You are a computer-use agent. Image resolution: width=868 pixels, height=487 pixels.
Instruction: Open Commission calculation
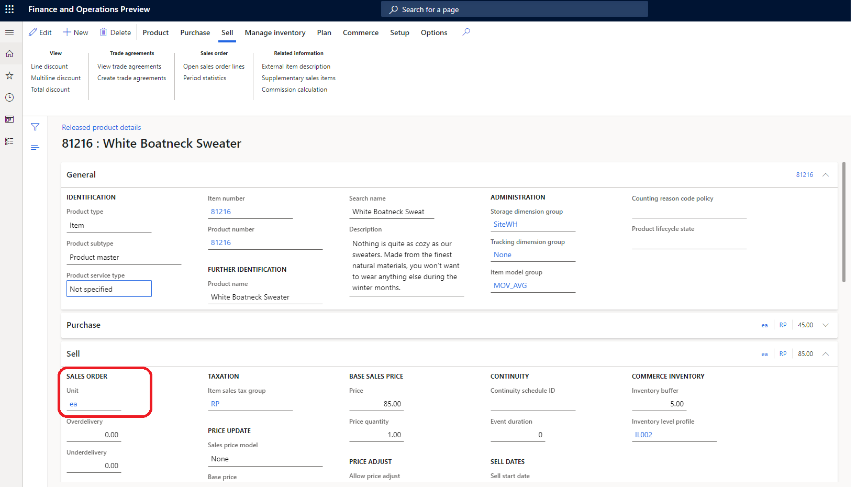294,90
